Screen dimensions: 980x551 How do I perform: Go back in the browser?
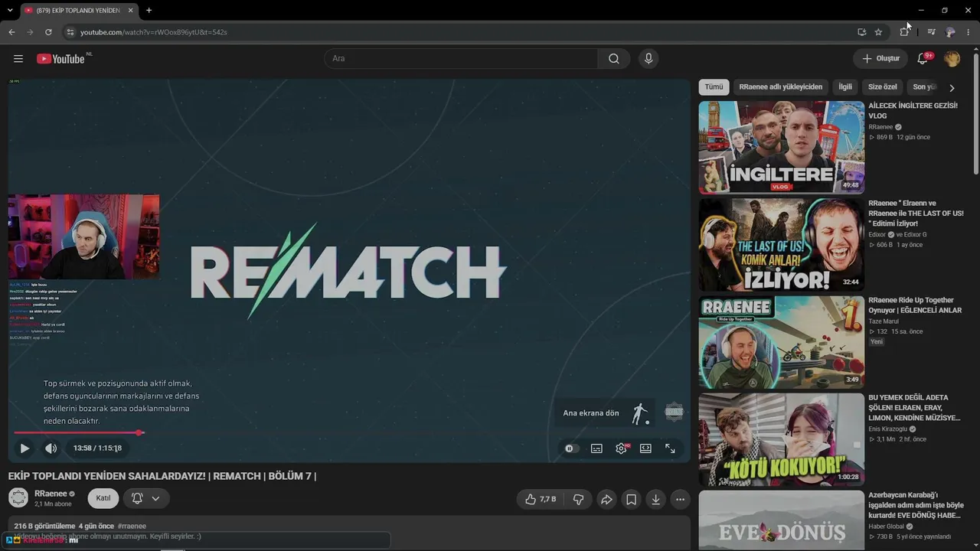[x=11, y=32]
